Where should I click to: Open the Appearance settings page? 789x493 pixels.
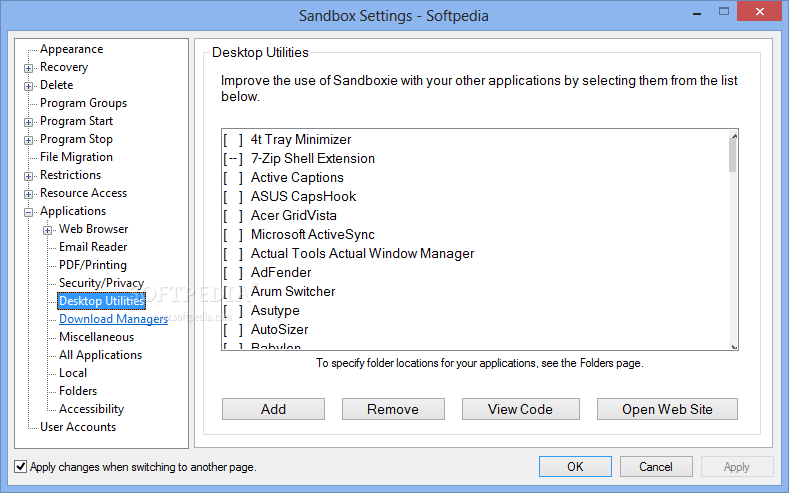pyautogui.click(x=71, y=49)
